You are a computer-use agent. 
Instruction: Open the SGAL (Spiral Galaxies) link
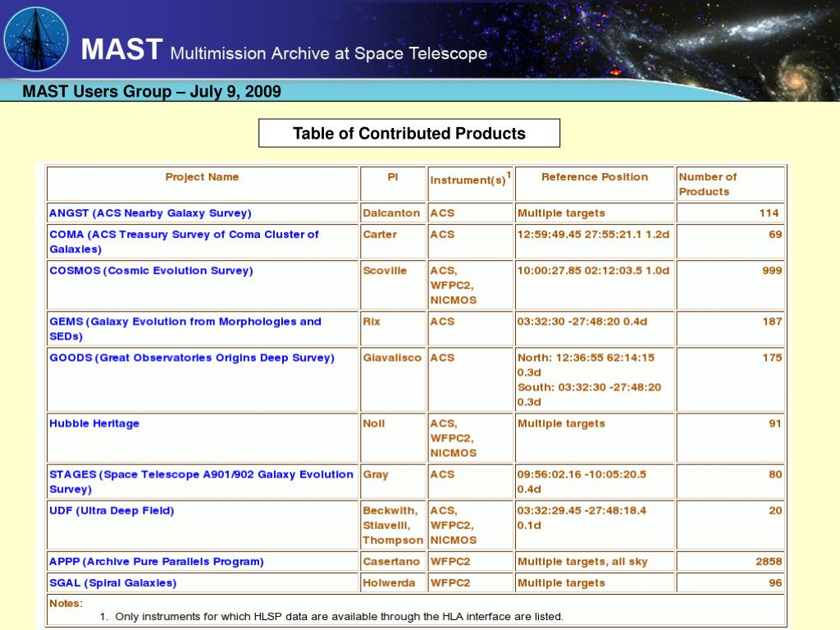112,583
